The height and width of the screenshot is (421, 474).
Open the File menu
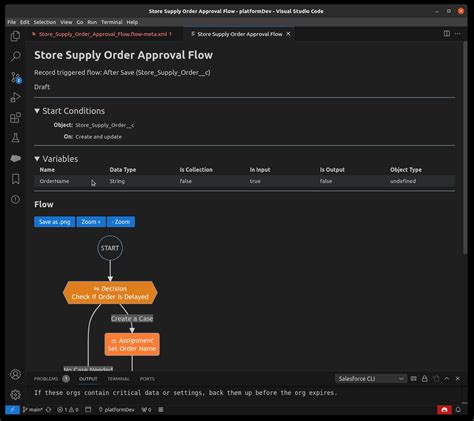pyautogui.click(x=12, y=22)
